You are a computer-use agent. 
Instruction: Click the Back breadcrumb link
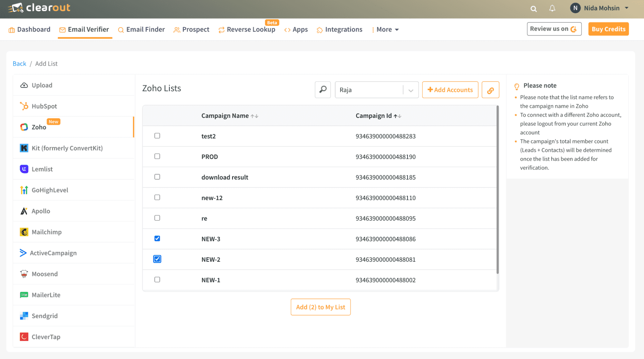click(x=19, y=63)
